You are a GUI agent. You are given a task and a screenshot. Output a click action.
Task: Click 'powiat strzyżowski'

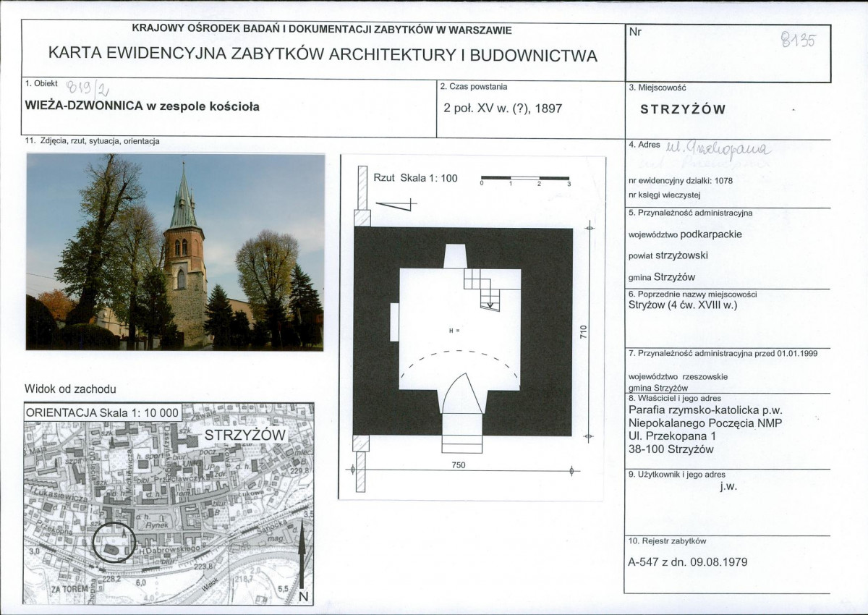pyautogui.click(x=669, y=255)
